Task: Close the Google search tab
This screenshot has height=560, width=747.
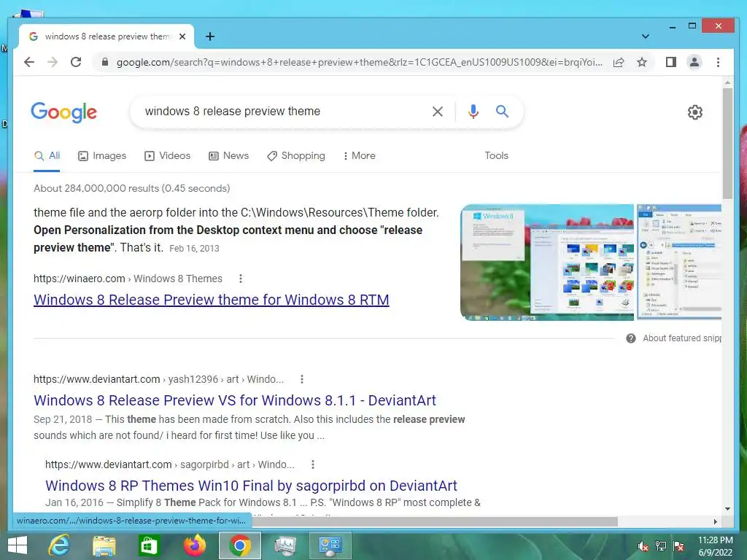Action: (182, 36)
